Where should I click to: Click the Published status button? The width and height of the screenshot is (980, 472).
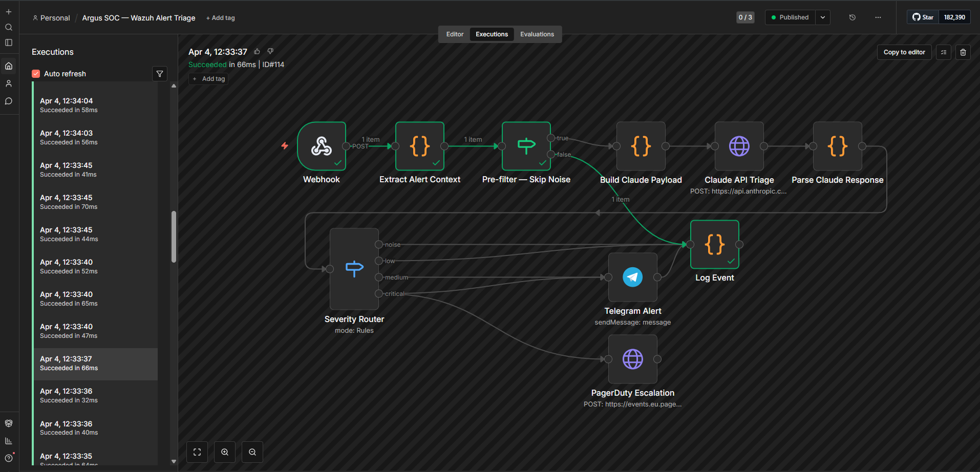tap(790, 17)
